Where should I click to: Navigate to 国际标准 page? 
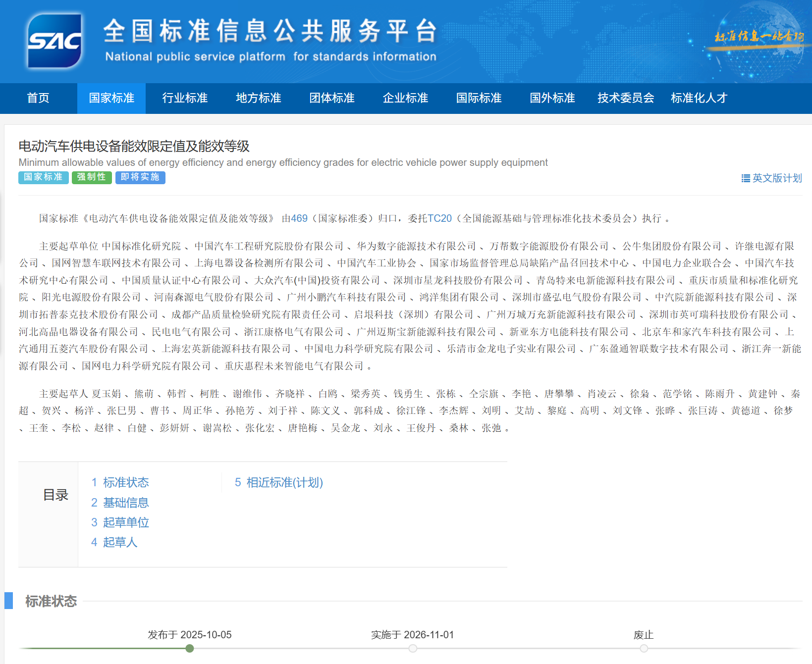point(479,98)
